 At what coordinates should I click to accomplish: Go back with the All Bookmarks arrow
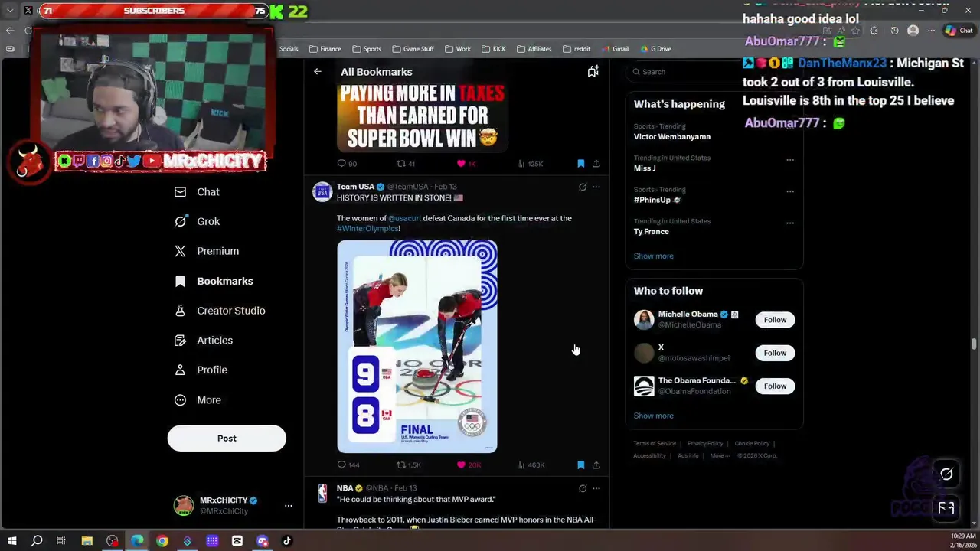317,71
